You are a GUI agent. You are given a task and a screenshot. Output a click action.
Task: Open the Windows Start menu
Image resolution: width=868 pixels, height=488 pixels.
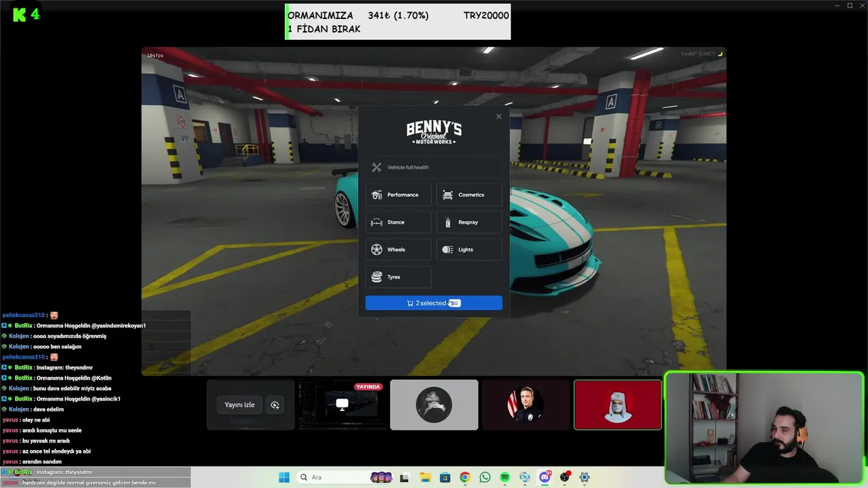point(284,477)
